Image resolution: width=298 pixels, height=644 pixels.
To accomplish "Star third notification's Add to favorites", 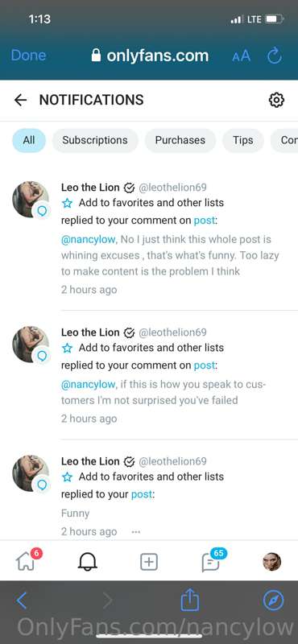I will pos(67,477).
